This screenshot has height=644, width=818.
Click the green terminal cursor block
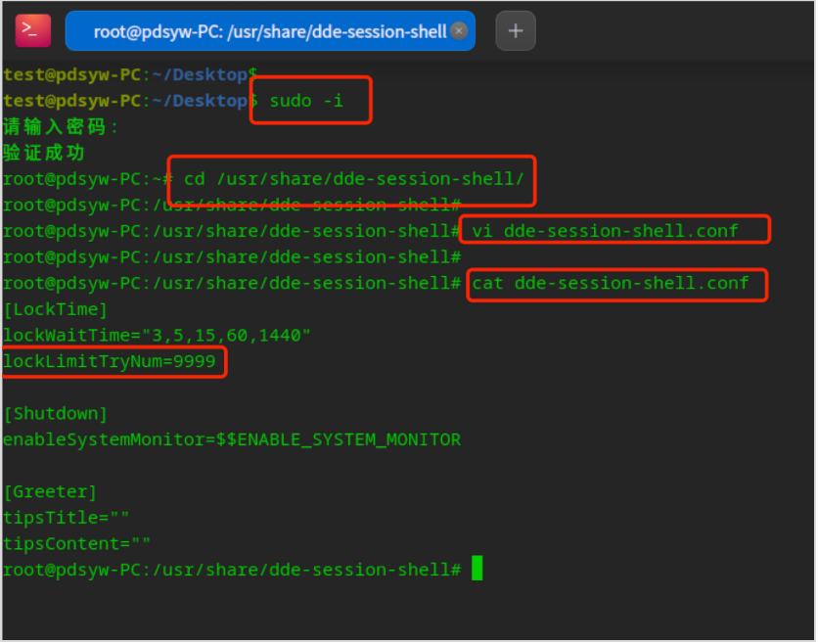477,569
